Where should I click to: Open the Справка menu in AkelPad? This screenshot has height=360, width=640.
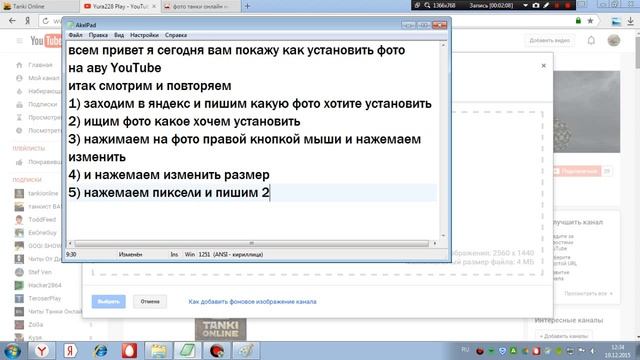[x=176, y=35]
